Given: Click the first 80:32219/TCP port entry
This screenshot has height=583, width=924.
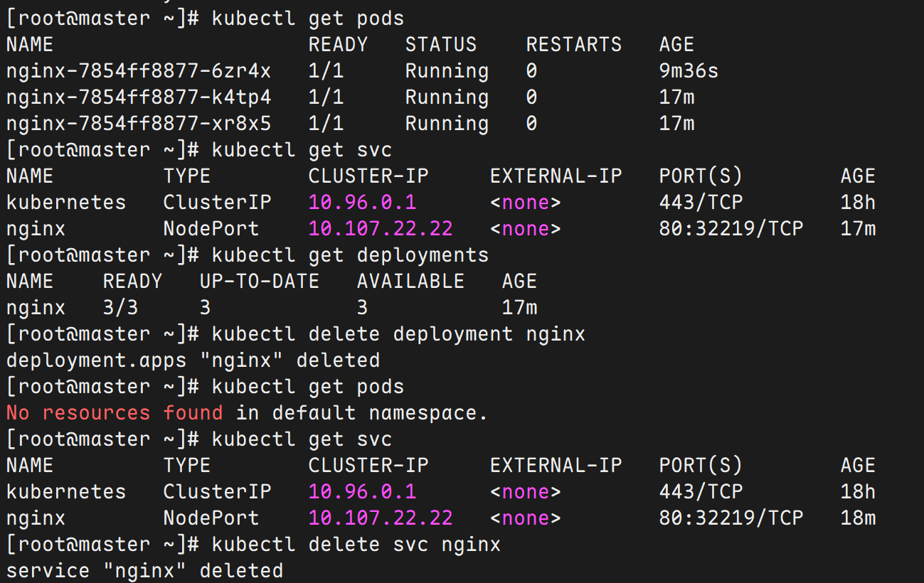Looking at the screenshot, I should (x=731, y=229).
